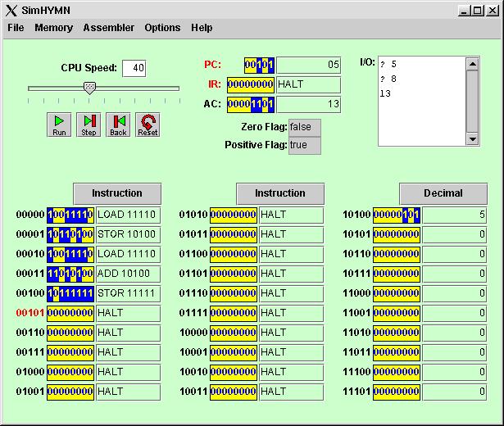Open the Help menu
504x426 pixels.
pos(202,28)
